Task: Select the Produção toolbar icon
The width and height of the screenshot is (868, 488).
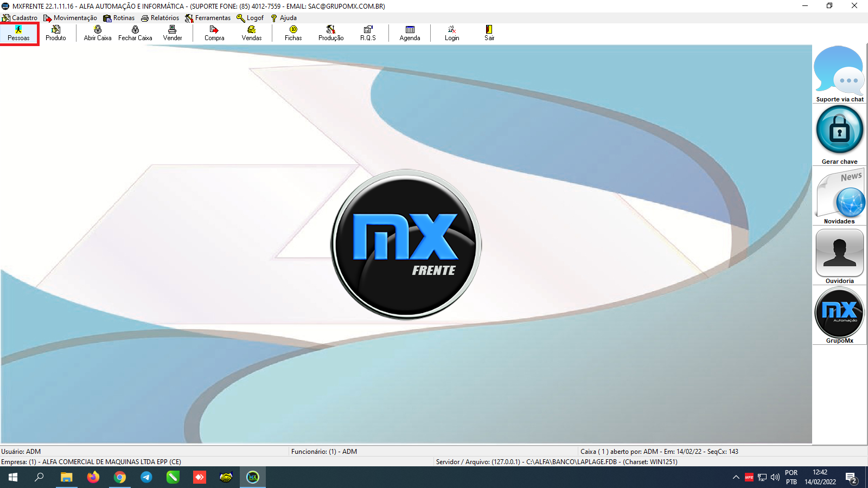Action: (x=331, y=33)
